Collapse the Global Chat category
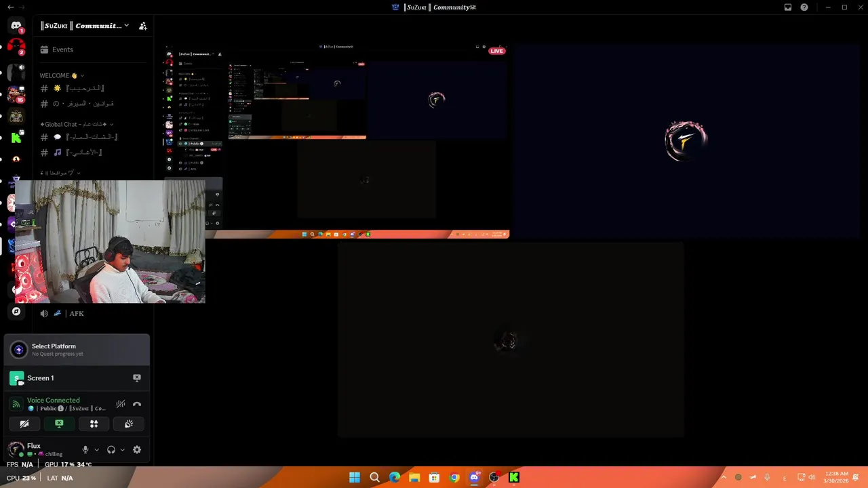This screenshot has height=488, width=868. pyautogui.click(x=77, y=124)
